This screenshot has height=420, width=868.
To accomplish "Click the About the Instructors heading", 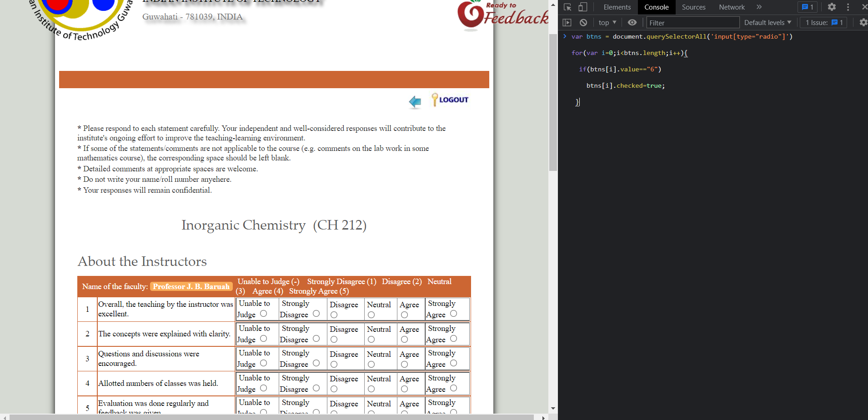I will [142, 261].
